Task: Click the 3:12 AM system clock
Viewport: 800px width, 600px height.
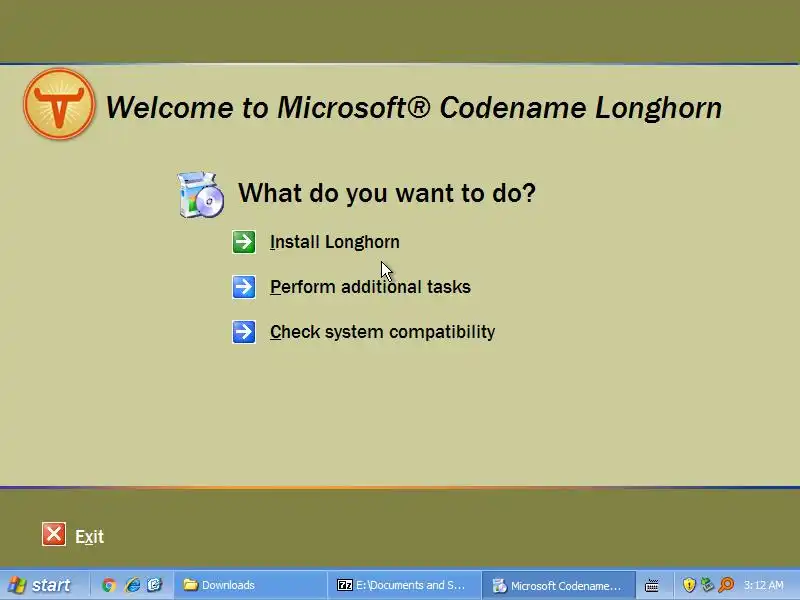Action: pos(763,585)
